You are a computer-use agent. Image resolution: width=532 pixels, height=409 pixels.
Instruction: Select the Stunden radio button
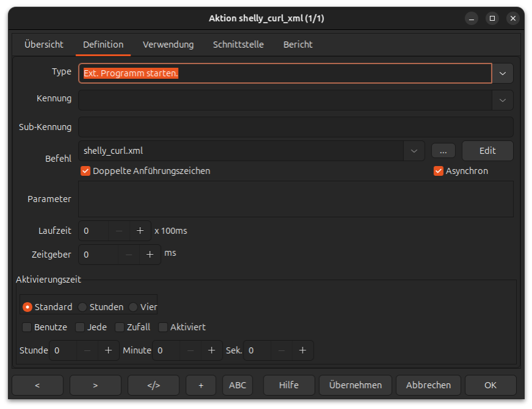[82, 307]
